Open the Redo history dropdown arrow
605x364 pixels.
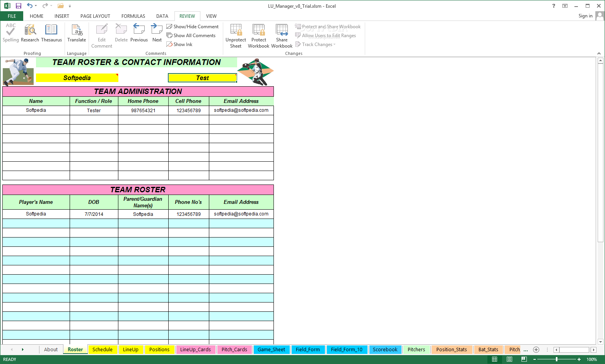click(x=51, y=6)
